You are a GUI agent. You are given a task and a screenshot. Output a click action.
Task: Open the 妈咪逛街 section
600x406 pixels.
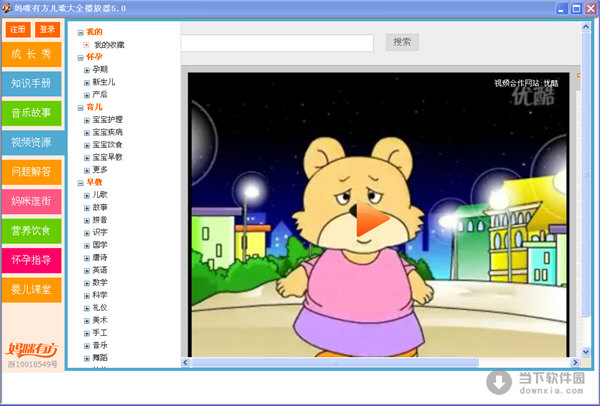pyautogui.click(x=31, y=201)
